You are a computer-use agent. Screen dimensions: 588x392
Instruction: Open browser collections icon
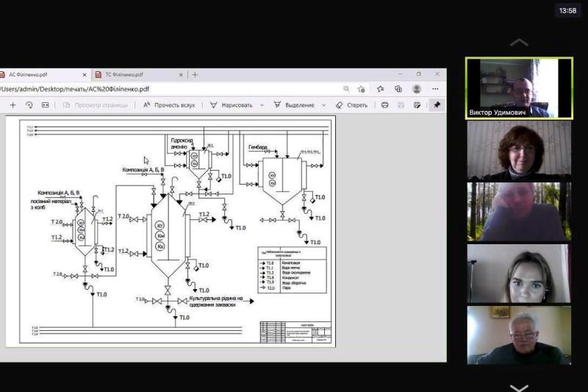tap(398, 89)
